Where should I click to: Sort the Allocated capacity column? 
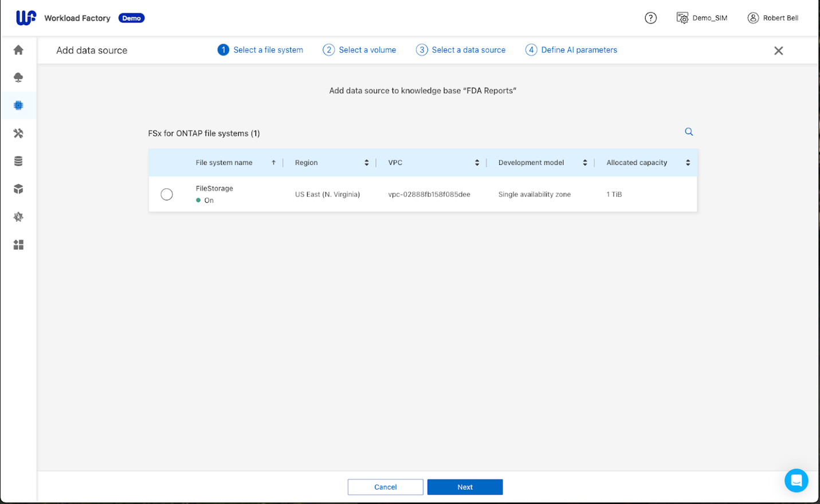pyautogui.click(x=688, y=163)
